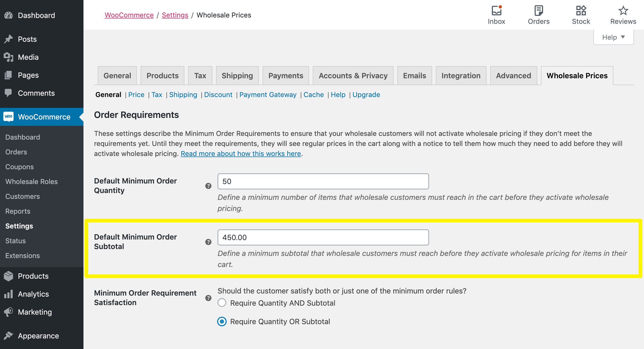Open the Upgrade sub-section link
The height and width of the screenshot is (349, 644).
coord(366,95)
